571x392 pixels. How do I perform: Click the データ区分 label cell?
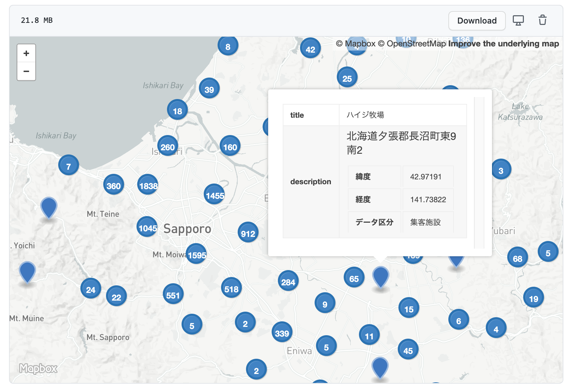pyautogui.click(x=374, y=222)
